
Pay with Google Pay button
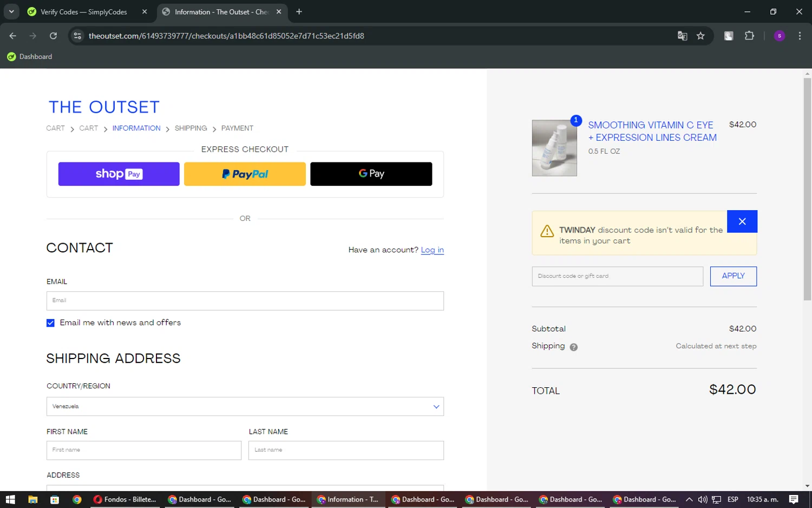(371, 174)
